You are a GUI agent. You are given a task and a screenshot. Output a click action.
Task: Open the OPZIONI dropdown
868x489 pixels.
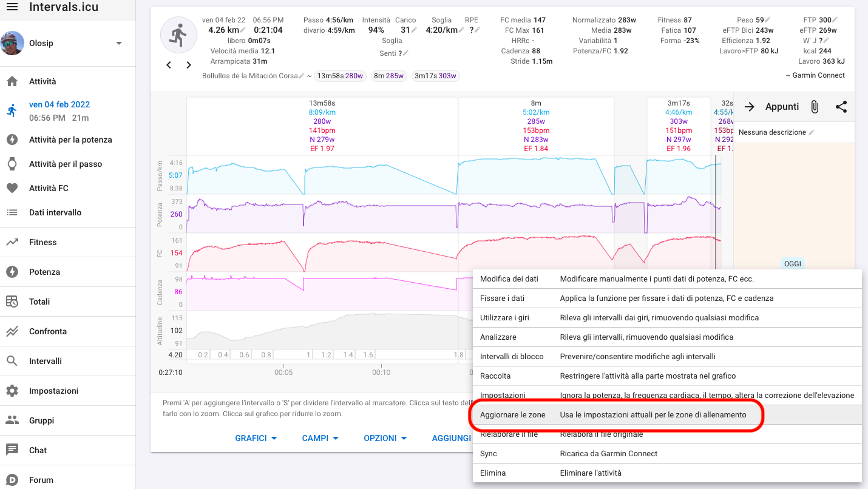[385, 438]
